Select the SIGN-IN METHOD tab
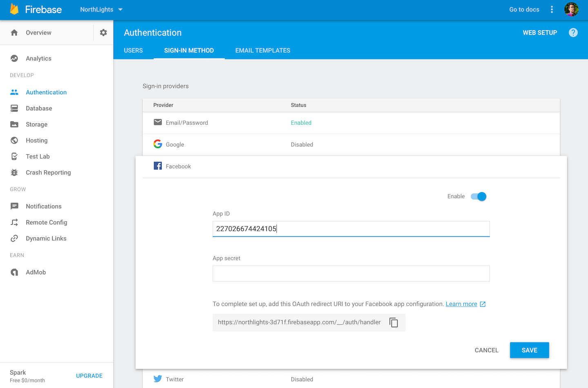The width and height of the screenshot is (588, 388). [189, 51]
